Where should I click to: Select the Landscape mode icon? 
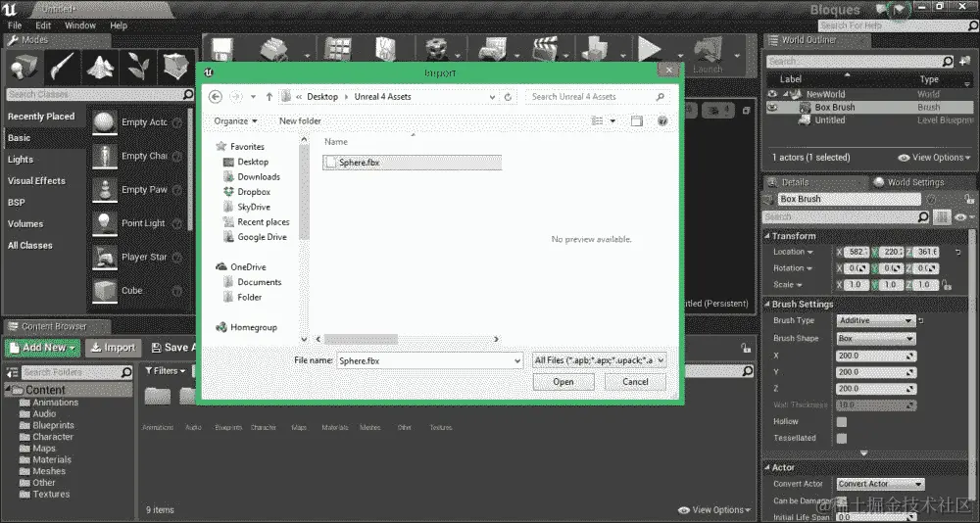click(x=100, y=67)
